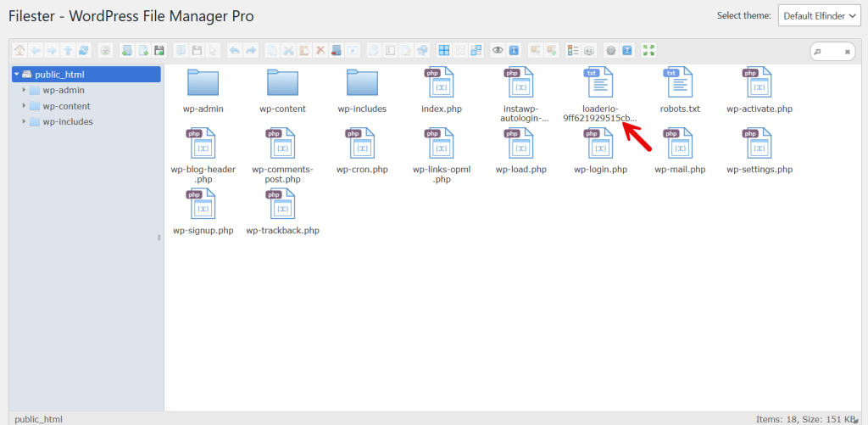Select the wp-admin folder in the file pane
This screenshot has width=868, height=425.
pos(203,91)
